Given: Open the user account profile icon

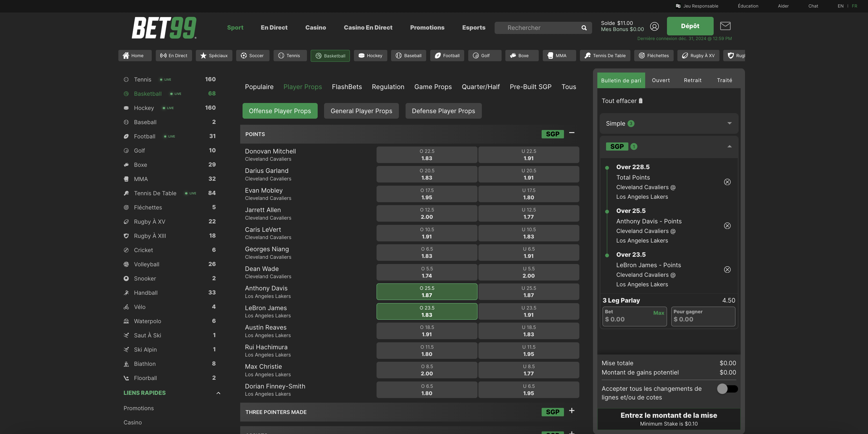Looking at the screenshot, I should tap(654, 26).
